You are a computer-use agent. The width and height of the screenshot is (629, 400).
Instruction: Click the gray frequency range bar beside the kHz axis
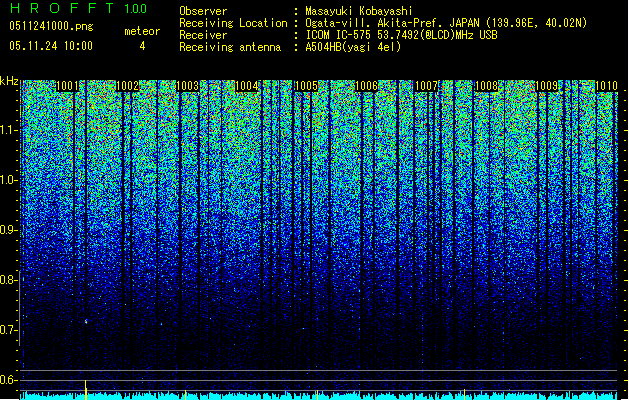20,308
